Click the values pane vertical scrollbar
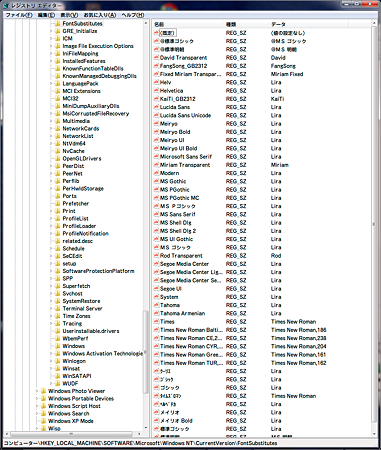The image size is (381, 450). (374, 228)
